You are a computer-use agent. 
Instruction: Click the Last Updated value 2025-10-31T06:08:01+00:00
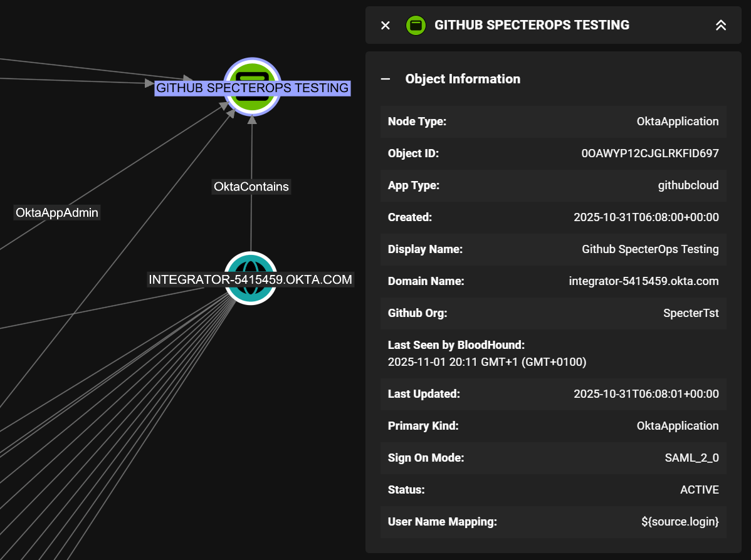click(x=646, y=394)
